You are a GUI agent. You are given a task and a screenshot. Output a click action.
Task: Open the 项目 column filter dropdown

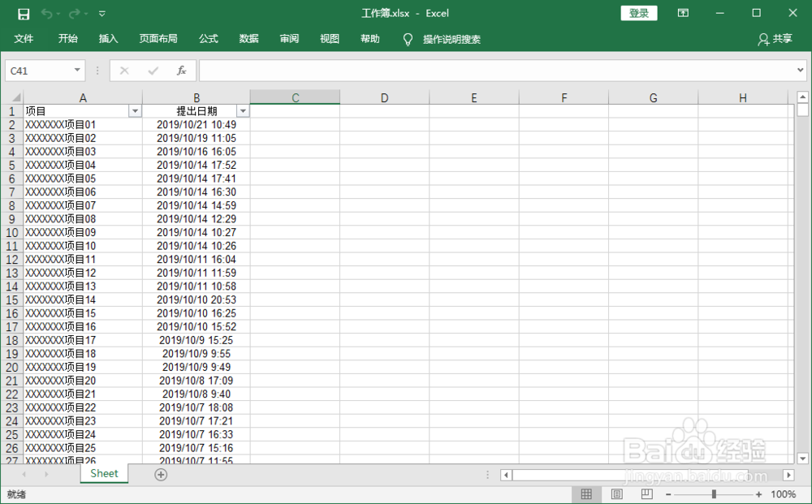pyautogui.click(x=135, y=111)
